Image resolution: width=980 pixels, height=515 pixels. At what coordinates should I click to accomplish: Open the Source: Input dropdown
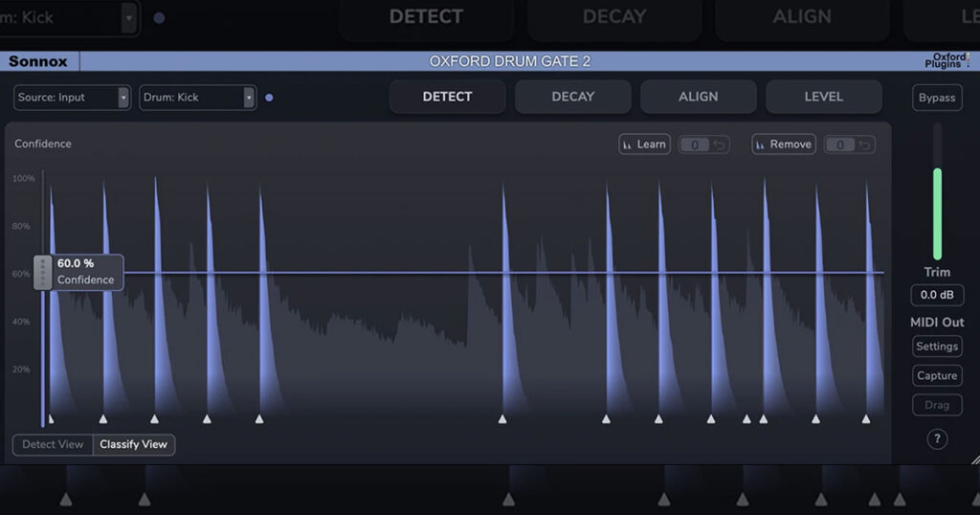(72, 98)
